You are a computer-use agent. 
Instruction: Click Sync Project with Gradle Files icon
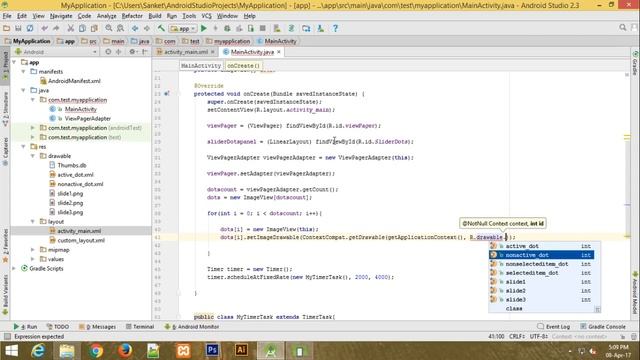[291, 28]
